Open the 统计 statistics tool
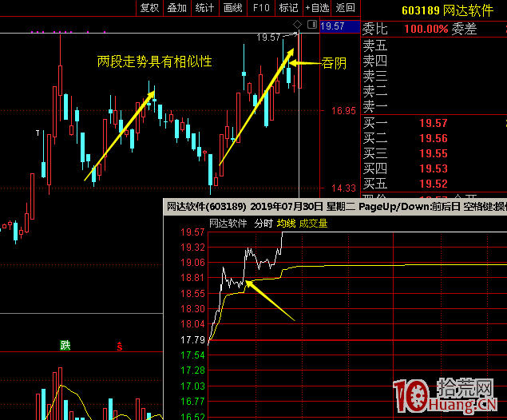507x420 pixels. pos(205,7)
